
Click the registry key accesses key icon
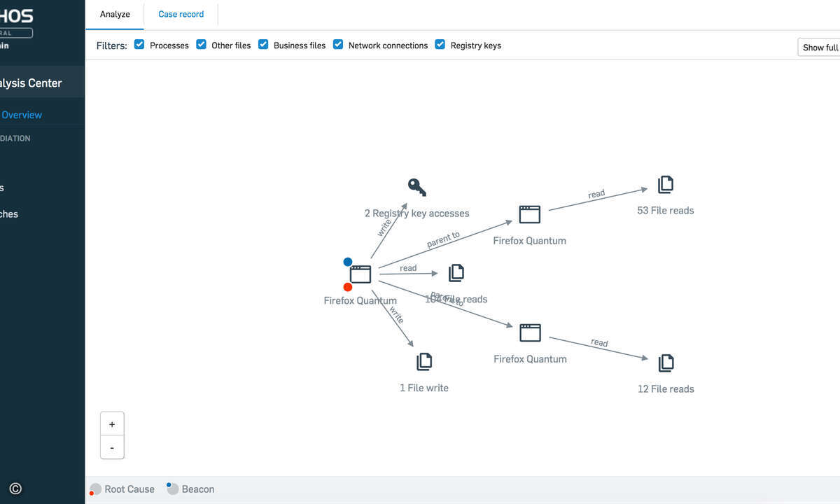pyautogui.click(x=417, y=187)
